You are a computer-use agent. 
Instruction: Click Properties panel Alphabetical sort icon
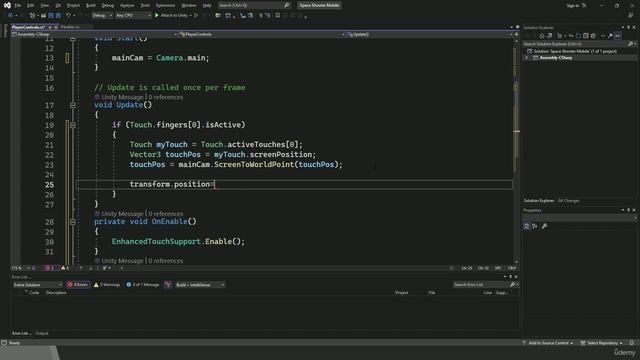tap(535, 226)
